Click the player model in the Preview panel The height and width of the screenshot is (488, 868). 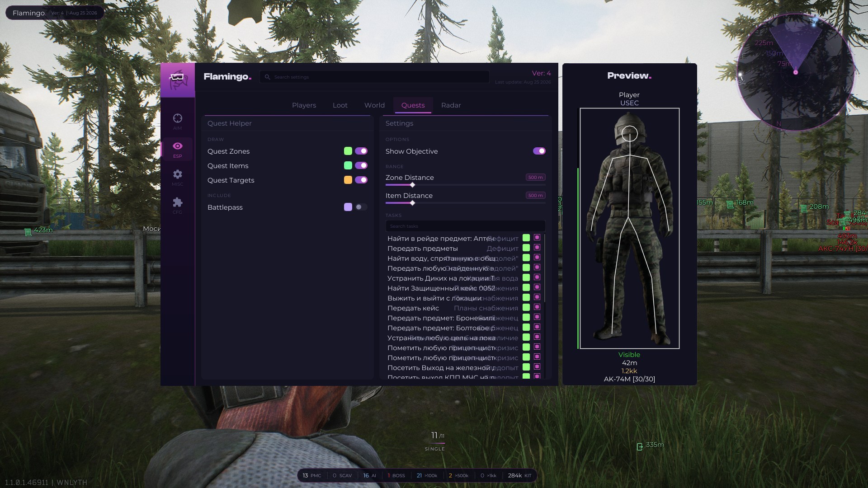pyautogui.click(x=629, y=228)
